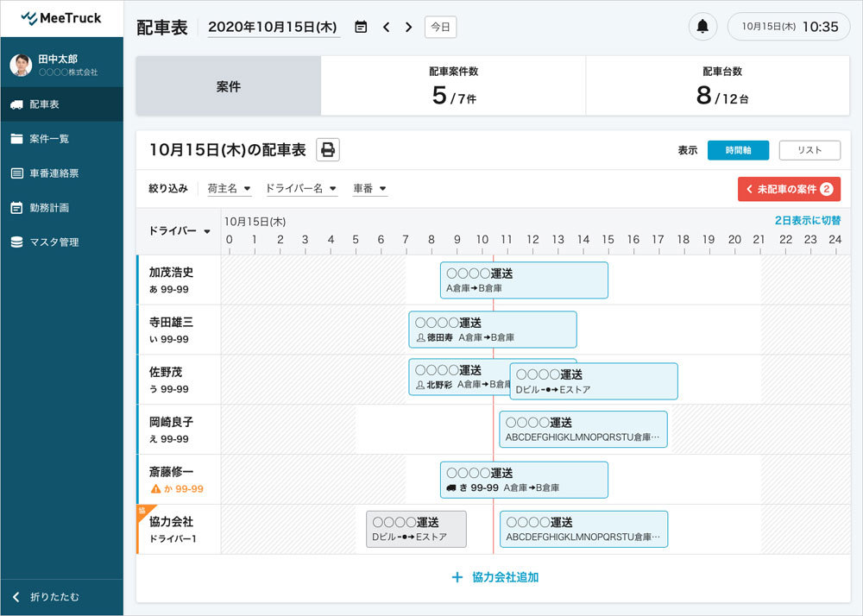The image size is (863, 616).
Task: Open 勤務計画 in the sidebar
Action: [49, 208]
